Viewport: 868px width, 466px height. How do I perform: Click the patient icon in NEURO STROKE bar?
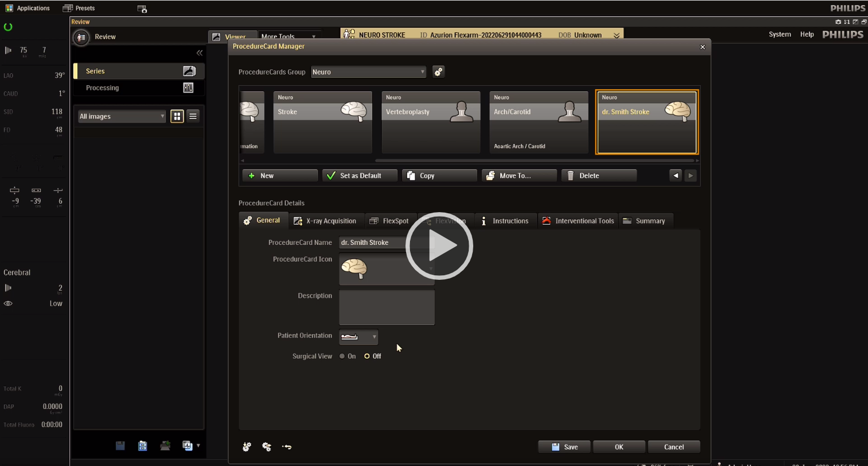pyautogui.click(x=349, y=34)
